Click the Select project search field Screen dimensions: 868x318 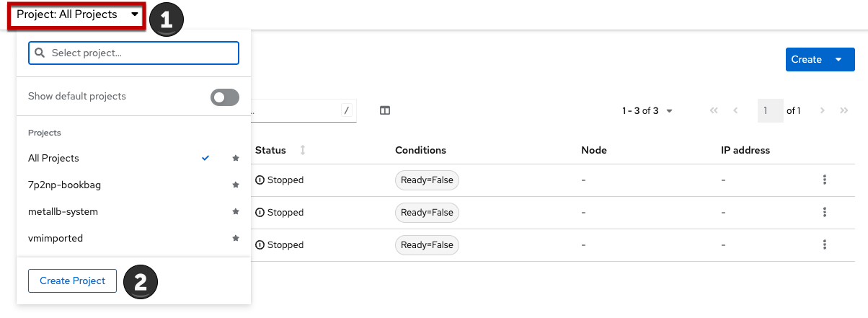(x=133, y=53)
